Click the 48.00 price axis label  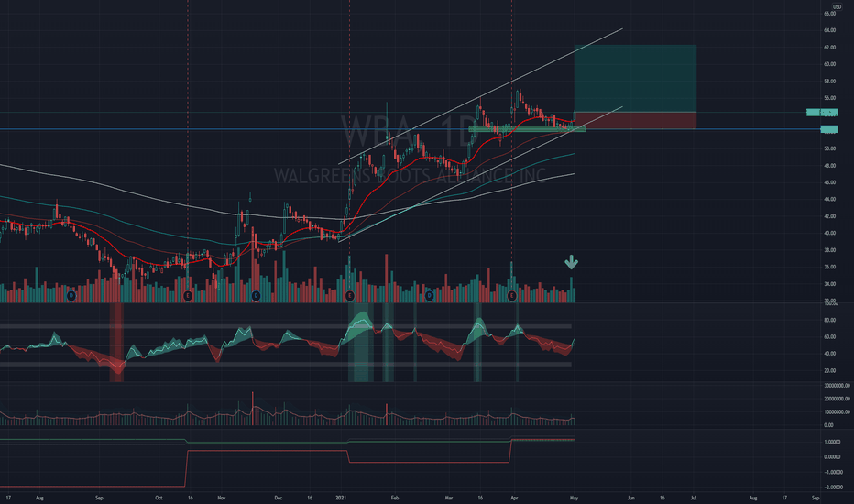tap(829, 166)
